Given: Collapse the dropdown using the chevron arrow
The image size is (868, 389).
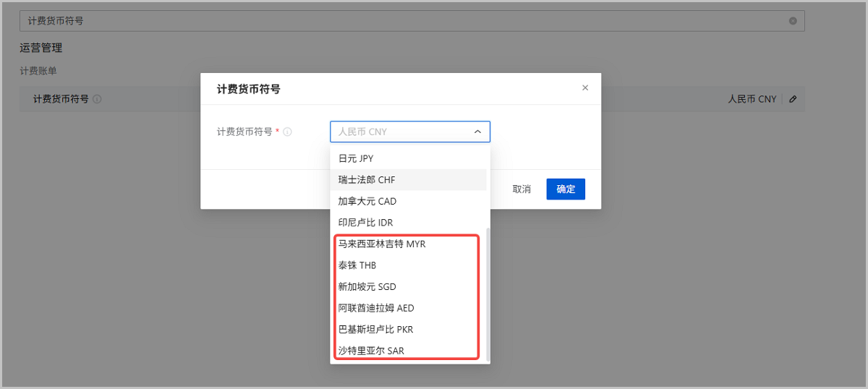Looking at the screenshot, I should [477, 132].
